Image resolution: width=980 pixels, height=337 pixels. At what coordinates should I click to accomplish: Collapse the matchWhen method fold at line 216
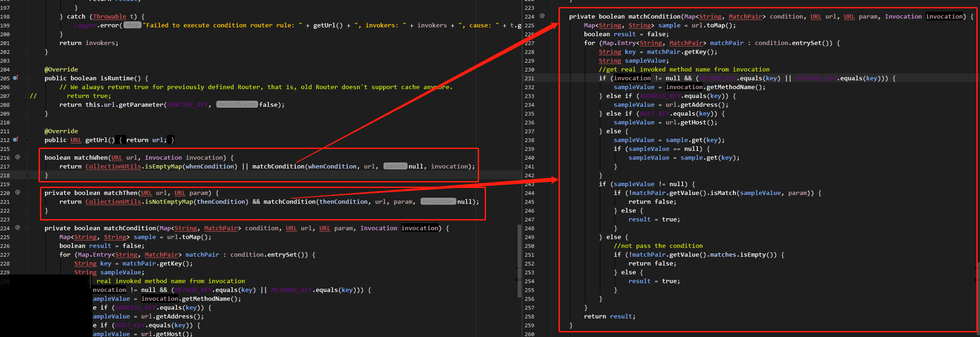click(x=27, y=158)
